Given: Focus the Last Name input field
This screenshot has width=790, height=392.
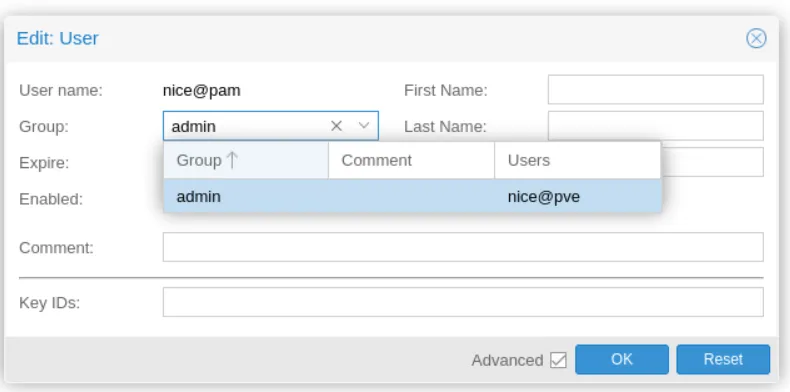Looking at the screenshot, I should pyautogui.click(x=655, y=126).
